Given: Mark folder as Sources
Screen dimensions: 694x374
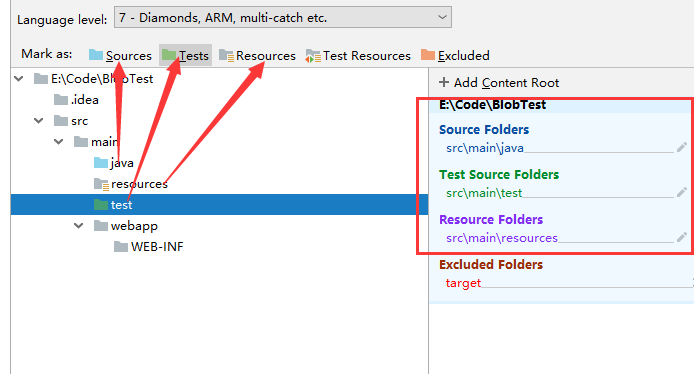Looking at the screenshot, I should click(x=120, y=55).
